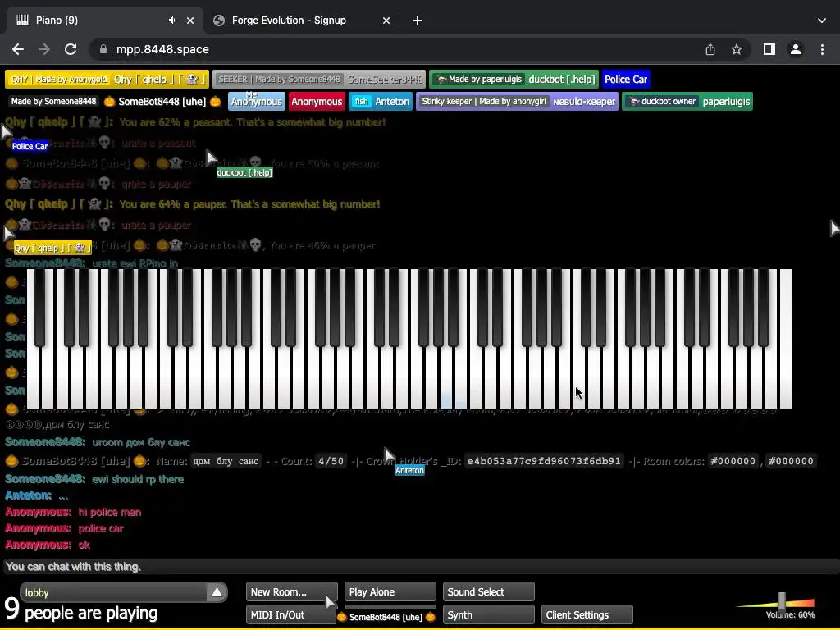Open the Synth button
Viewport: 840px width, 630px height.
click(489, 615)
